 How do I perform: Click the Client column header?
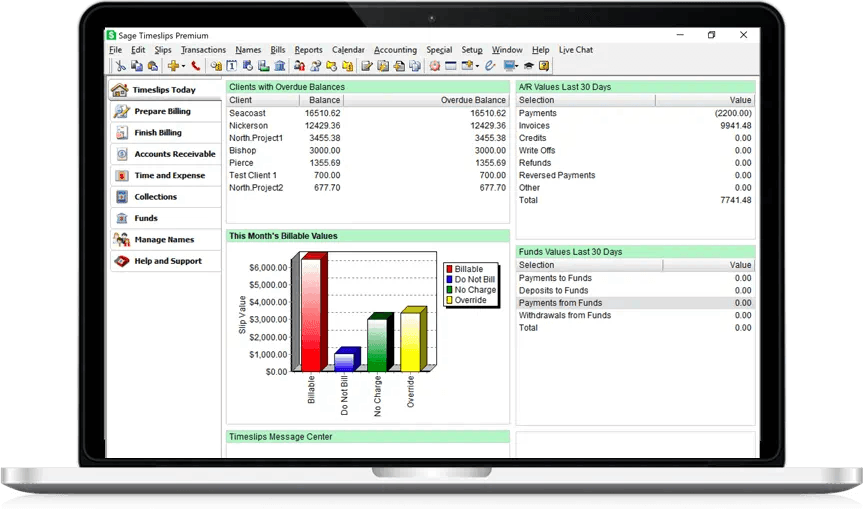tap(263, 100)
